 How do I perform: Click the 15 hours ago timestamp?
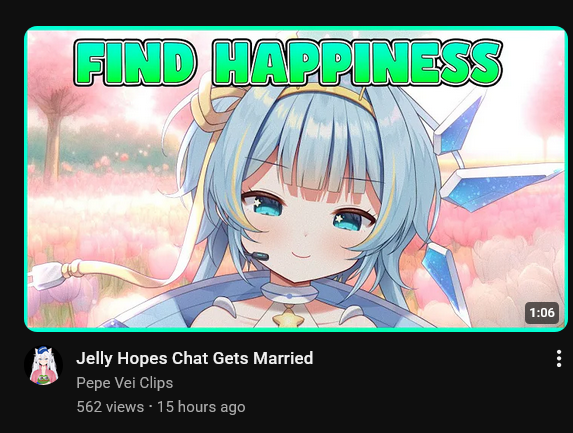tap(201, 407)
